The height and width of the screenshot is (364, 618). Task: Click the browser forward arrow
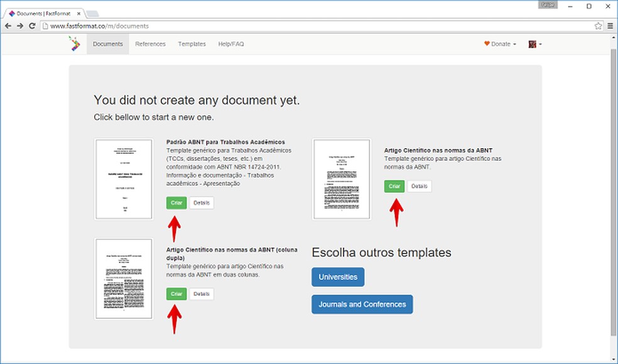pos(20,26)
